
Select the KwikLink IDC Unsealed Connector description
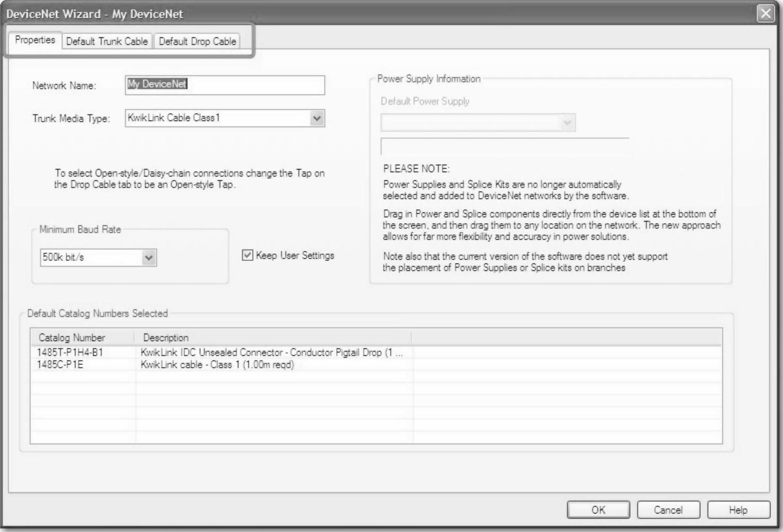271,352
